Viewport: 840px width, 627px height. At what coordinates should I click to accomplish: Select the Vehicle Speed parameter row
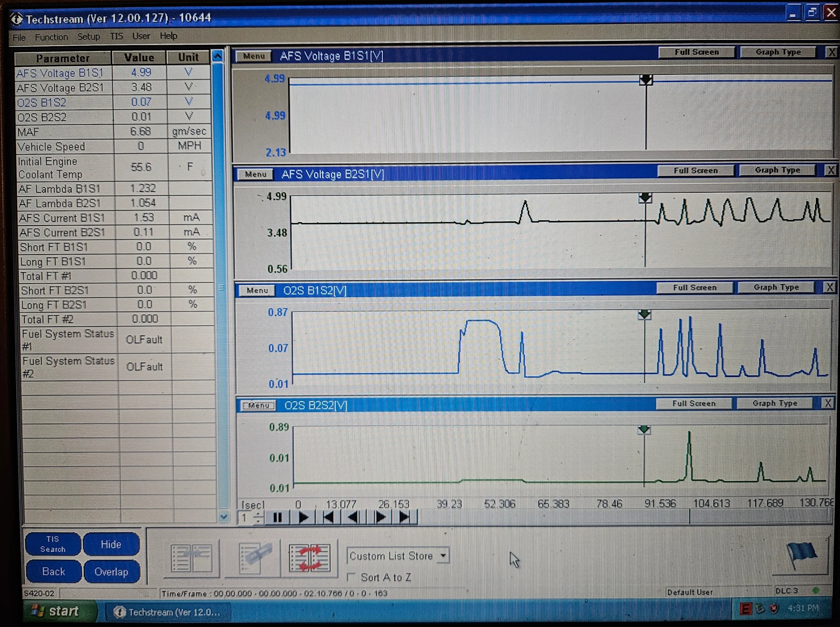114,147
